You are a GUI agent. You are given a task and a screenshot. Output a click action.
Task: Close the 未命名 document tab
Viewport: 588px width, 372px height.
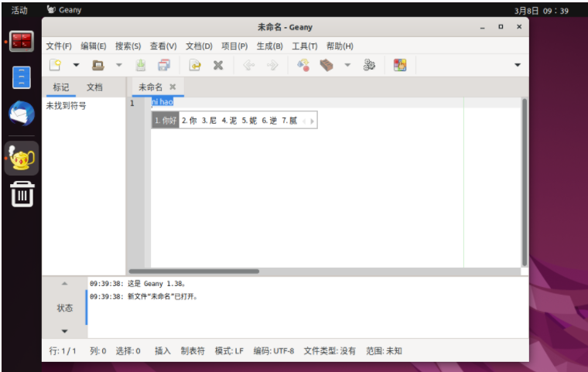[173, 87]
